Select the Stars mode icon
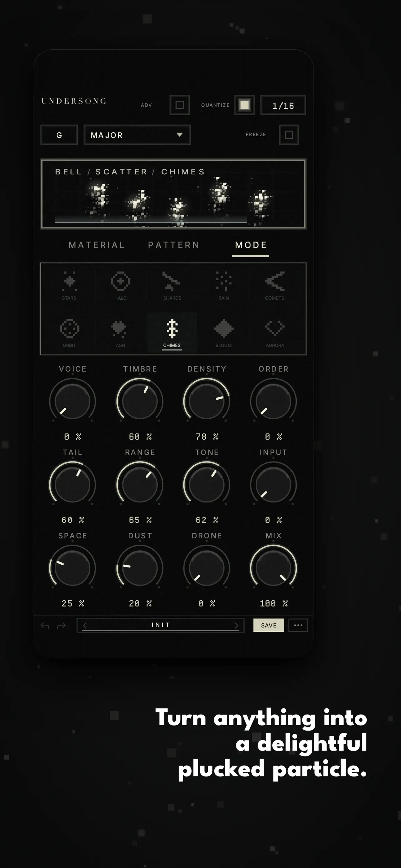Image resolution: width=401 pixels, height=868 pixels. click(x=69, y=281)
